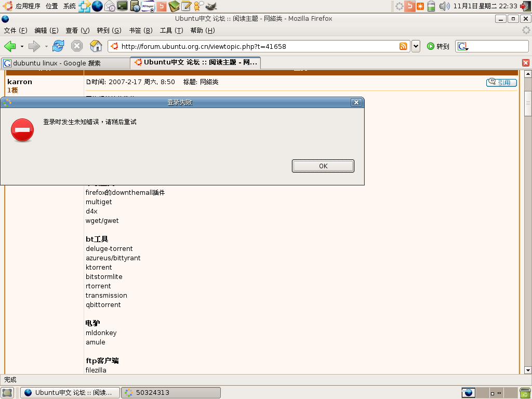
Task: Open the 编辑 (E) menu
Action: pos(46,31)
